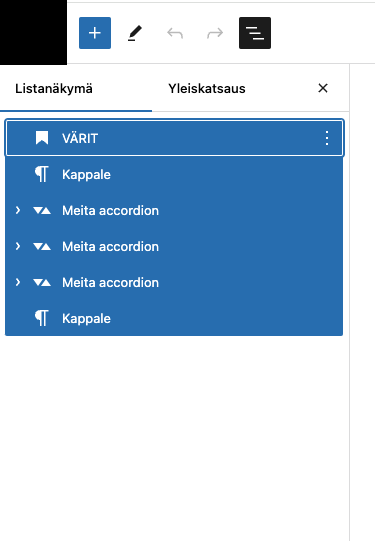Screen dimensions: 375x541
Task: Select the last Kappale block label
Action: pos(86,318)
